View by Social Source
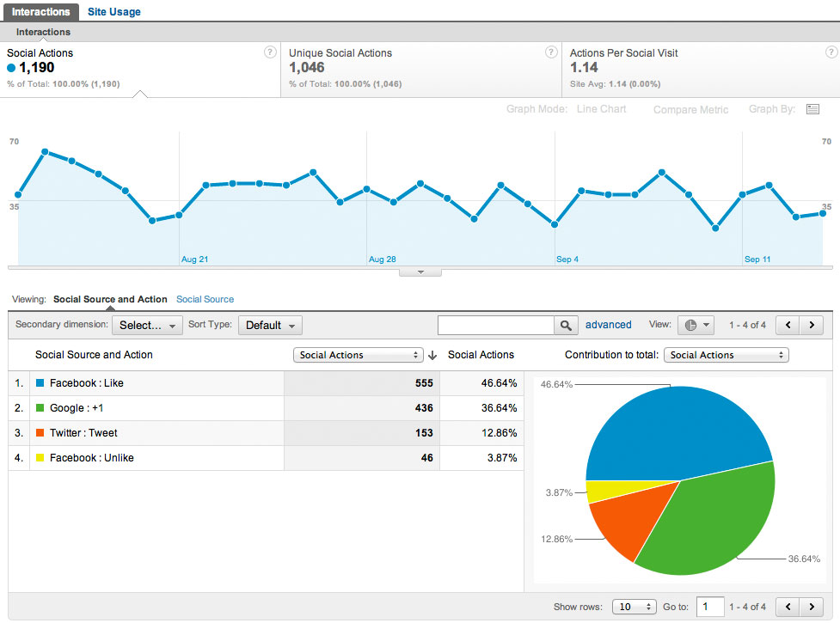The width and height of the screenshot is (840, 623). click(205, 299)
